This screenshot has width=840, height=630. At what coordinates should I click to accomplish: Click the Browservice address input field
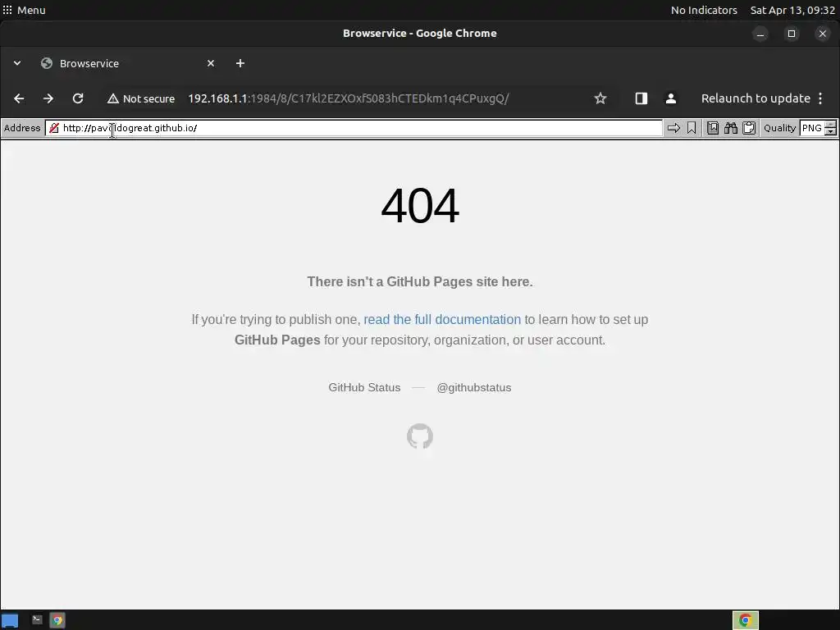[354, 128]
